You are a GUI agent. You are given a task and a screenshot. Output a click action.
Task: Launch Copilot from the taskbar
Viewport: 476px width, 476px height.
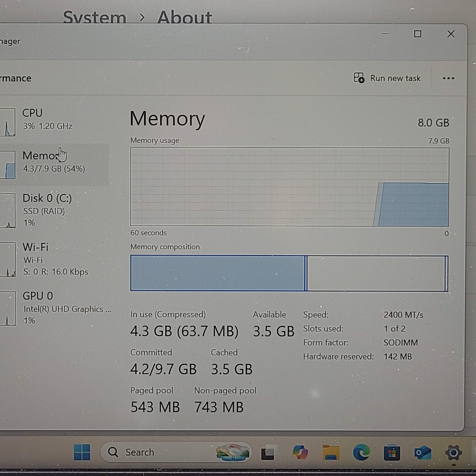pos(300,452)
